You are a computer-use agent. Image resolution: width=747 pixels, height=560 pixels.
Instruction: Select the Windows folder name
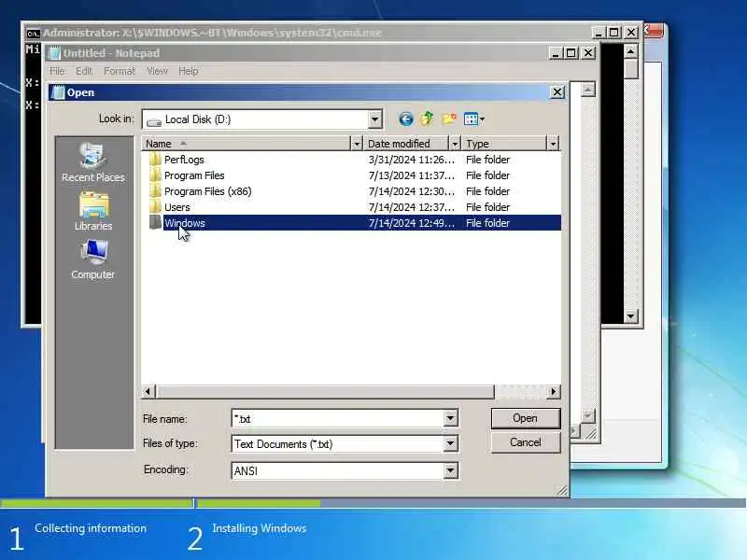[184, 223]
